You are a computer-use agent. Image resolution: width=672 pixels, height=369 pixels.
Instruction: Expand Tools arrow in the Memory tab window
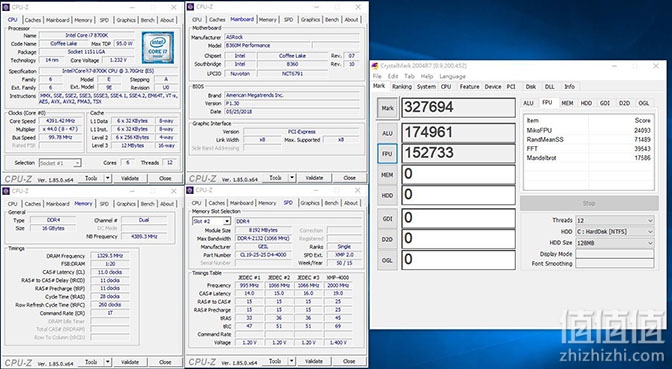pos(108,362)
